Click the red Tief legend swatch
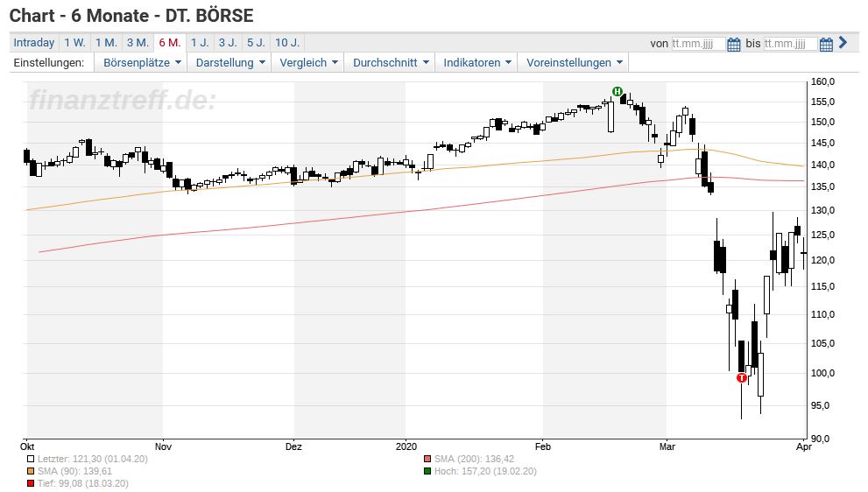Viewport: 868px width, 492px height. click(x=31, y=484)
